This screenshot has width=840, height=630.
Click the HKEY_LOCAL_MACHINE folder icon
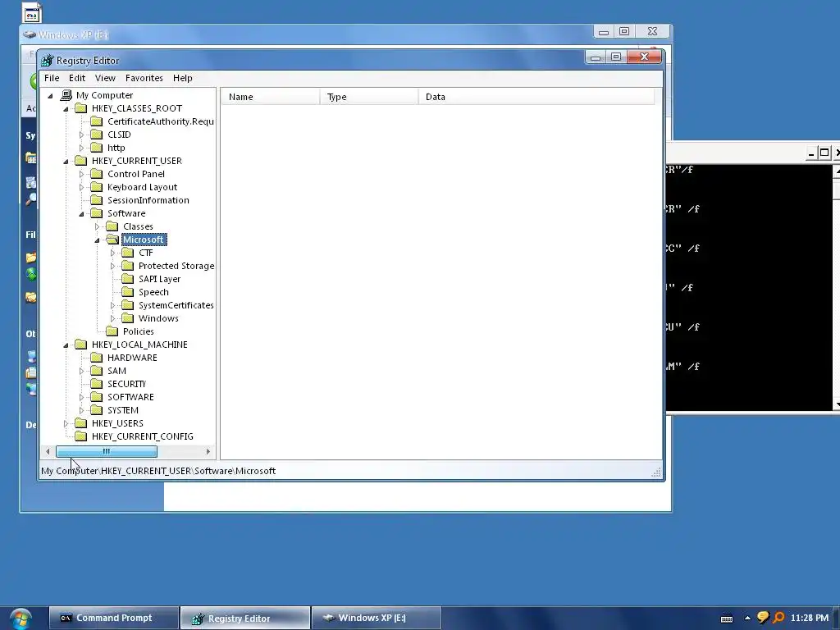81,345
